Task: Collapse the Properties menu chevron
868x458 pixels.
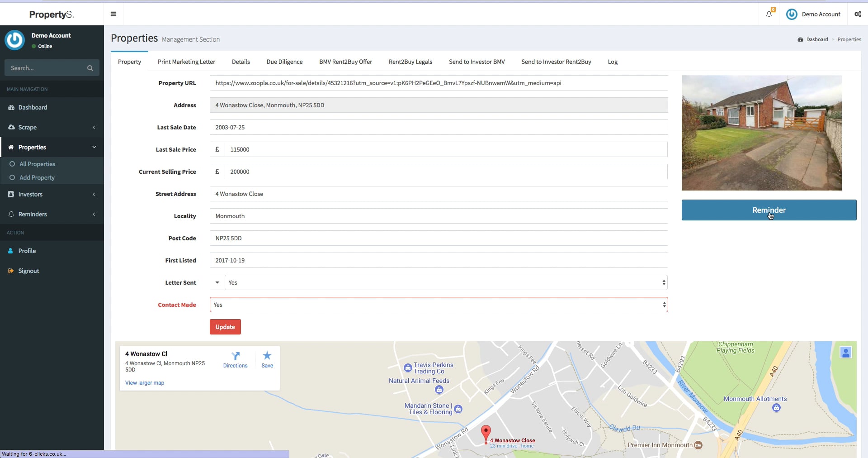Action: tap(94, 147)
